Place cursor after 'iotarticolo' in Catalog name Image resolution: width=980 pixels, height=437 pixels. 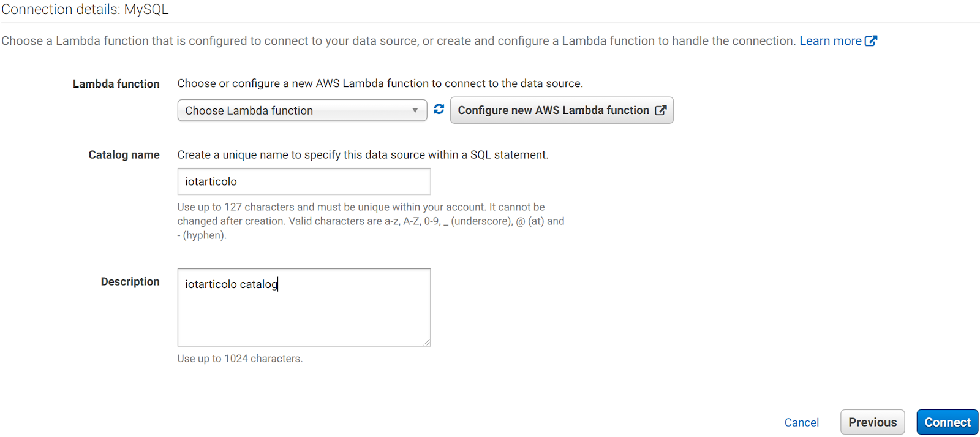pyautogui.click(x=238, y=182)
